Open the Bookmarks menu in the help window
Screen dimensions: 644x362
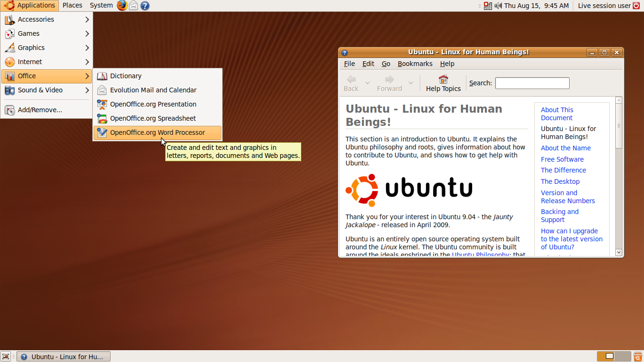tap(415, 64)
